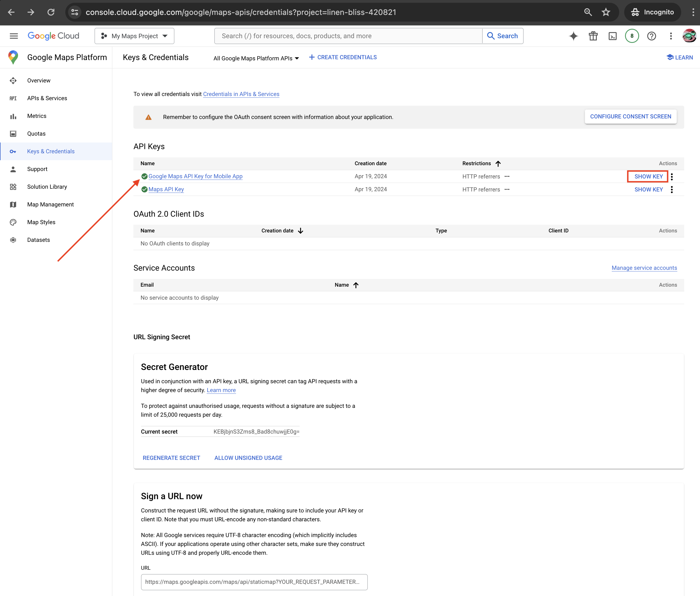700x596 pixels.
Task: Click the URL field under Sign a URL now
Action: pos(254,582)
